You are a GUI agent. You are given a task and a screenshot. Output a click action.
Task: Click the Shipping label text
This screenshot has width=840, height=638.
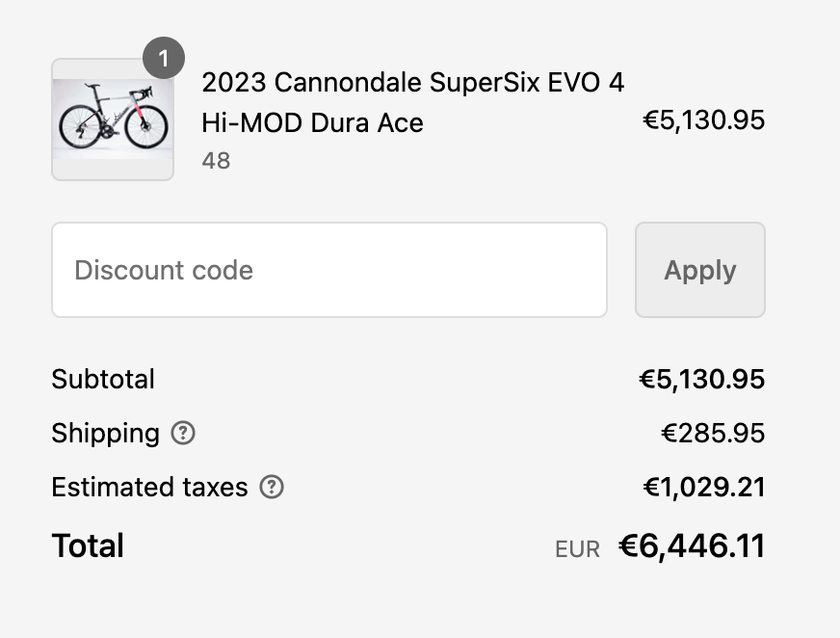point(105,434)
